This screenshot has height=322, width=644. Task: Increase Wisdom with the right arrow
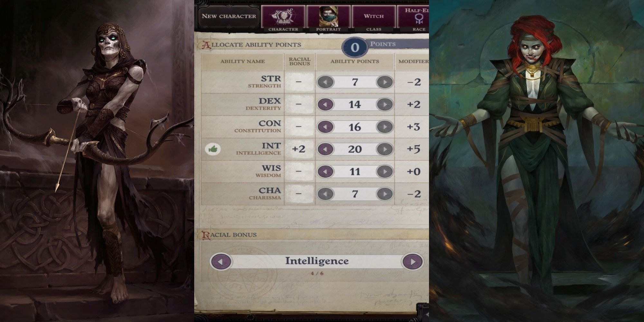coord(384,172)
